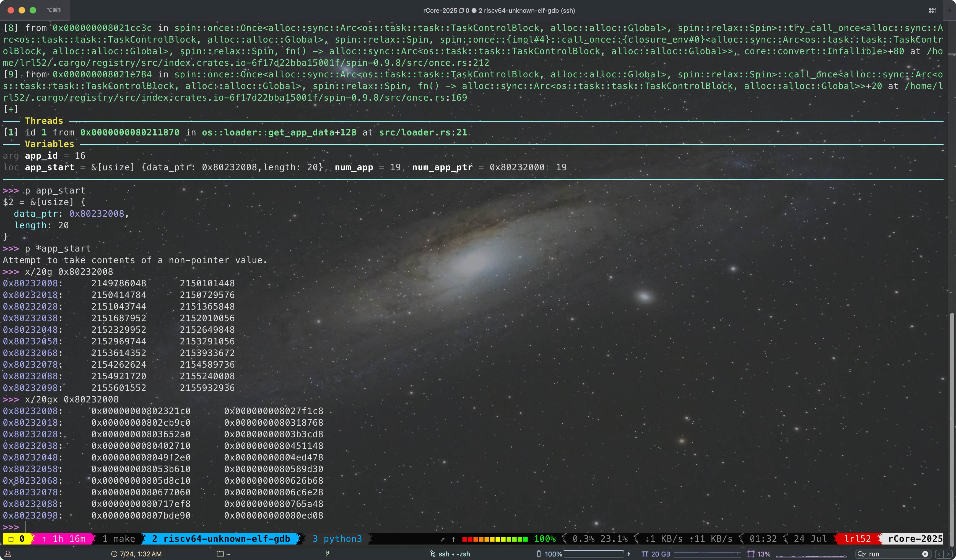Click the 'p app_start' command line

coord(55,190)
